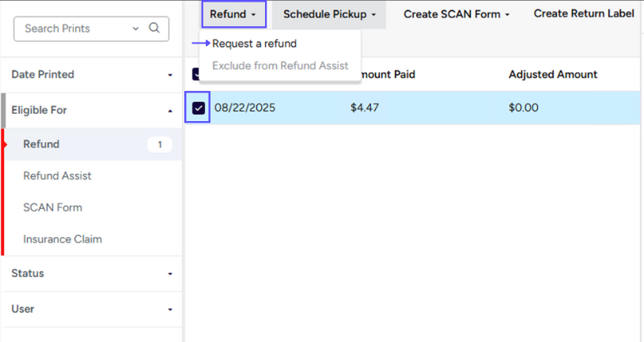Open the Search Prints chevron dropdown
Screen dimensions: 644x342
coord(135,28)
